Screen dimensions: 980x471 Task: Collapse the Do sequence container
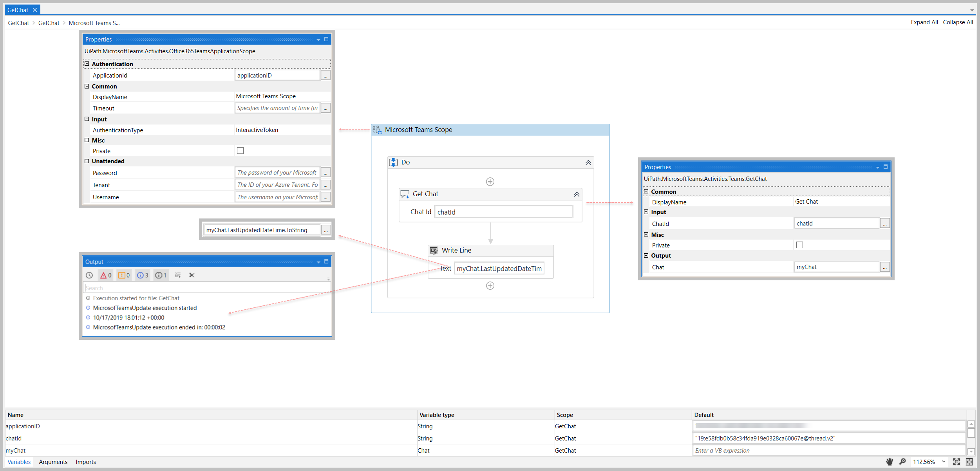point(588,162)
